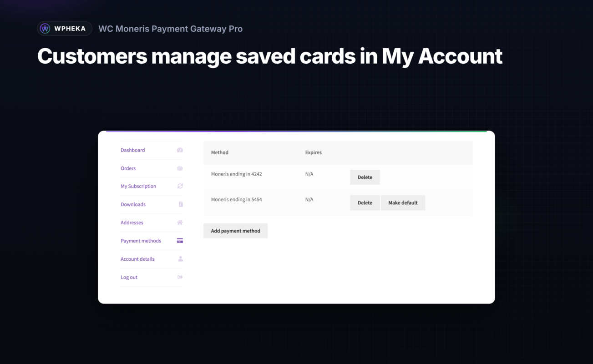The height and width of the screenshot is (364, 593).
Task: Click the Log out link
Action: point(129,277)
